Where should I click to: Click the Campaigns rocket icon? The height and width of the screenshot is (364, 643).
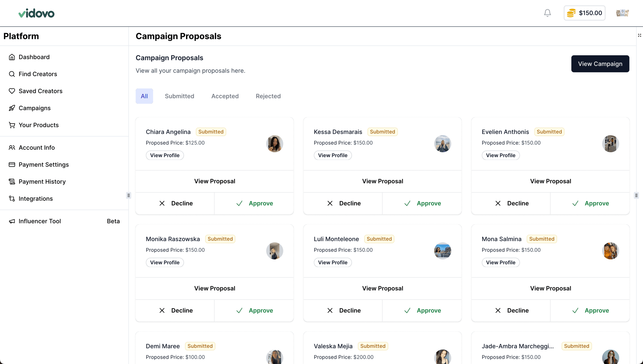12,108
